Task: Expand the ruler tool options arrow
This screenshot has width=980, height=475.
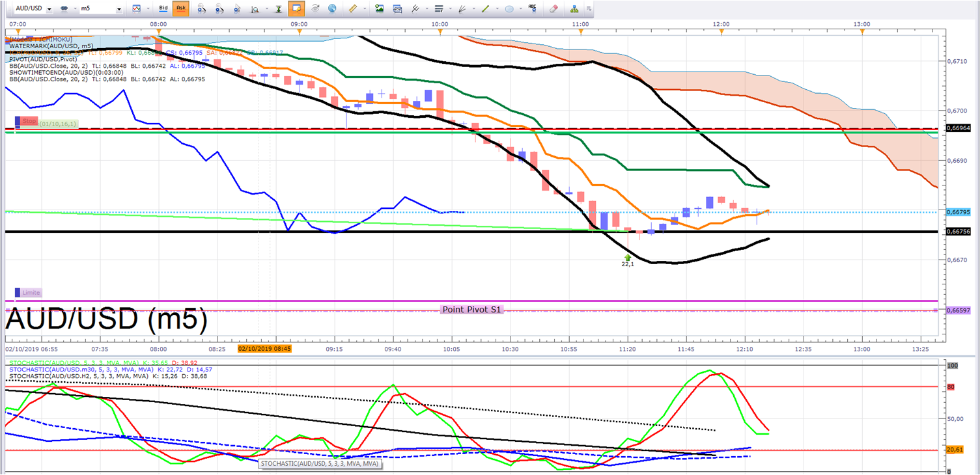Action: (x=363, y=9)
